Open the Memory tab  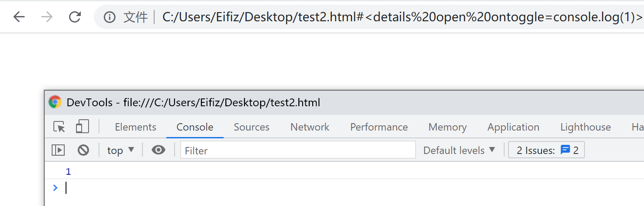(448, 127)
